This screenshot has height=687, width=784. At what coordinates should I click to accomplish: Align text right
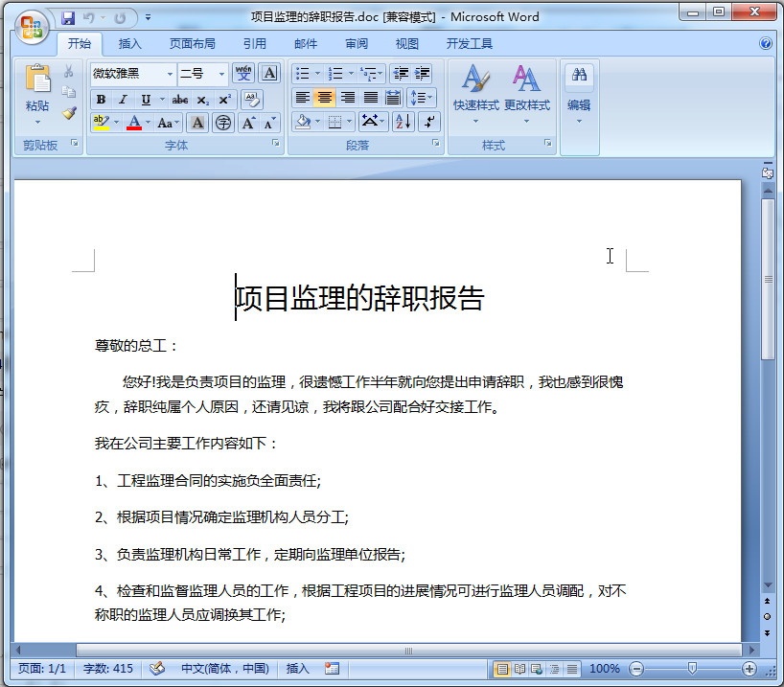(x=348, y=98)
